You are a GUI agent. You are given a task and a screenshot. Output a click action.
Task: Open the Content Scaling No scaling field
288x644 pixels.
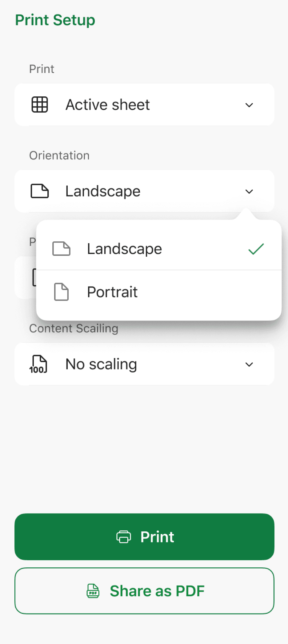pos(144,364)
